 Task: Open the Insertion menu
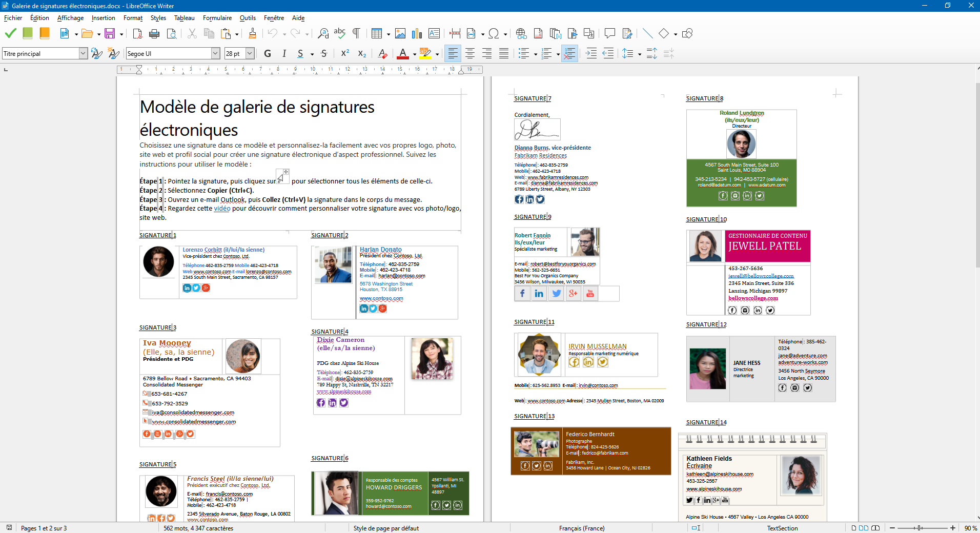tap(103, 18)
